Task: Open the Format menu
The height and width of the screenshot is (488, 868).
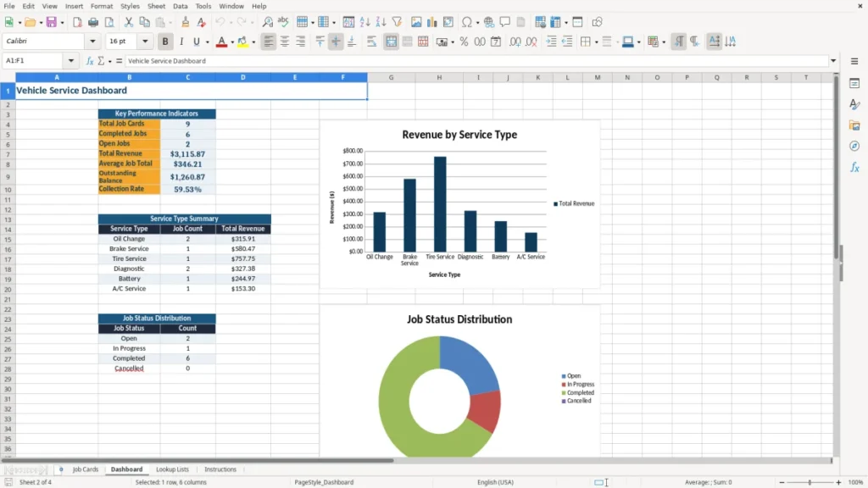Action: click(102, 6)
